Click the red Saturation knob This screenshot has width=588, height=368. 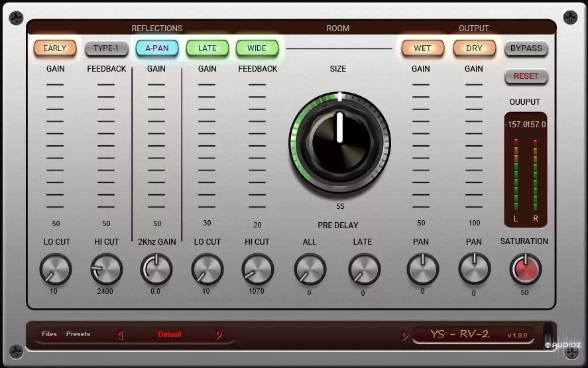coord(525,269)
